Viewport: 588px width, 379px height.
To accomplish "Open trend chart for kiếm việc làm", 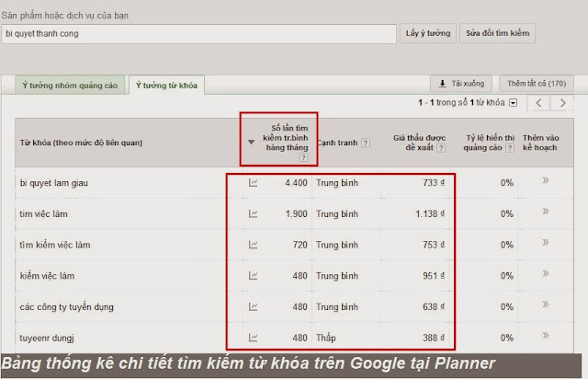I will [254, 276].
